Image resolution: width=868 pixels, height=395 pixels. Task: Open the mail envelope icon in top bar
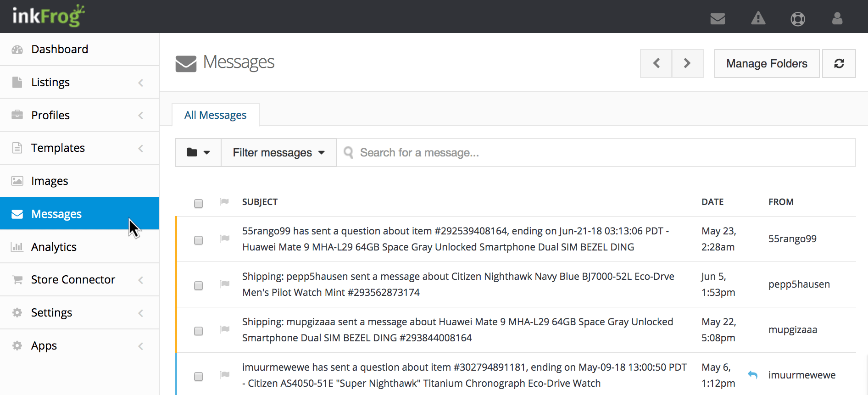coord(718,19)
